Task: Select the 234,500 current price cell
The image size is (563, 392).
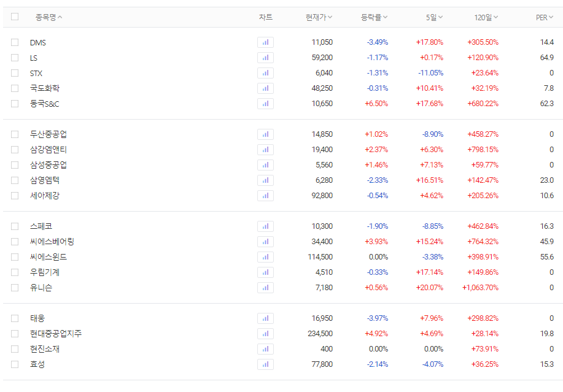Action: pyautogui.click(x=320, y=334)
